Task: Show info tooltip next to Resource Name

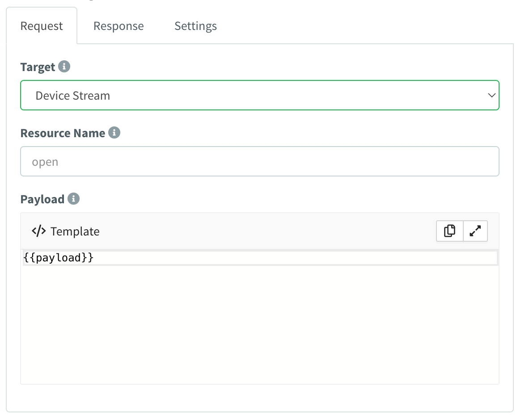Action: pyautogui.click(x=114, y=133)
